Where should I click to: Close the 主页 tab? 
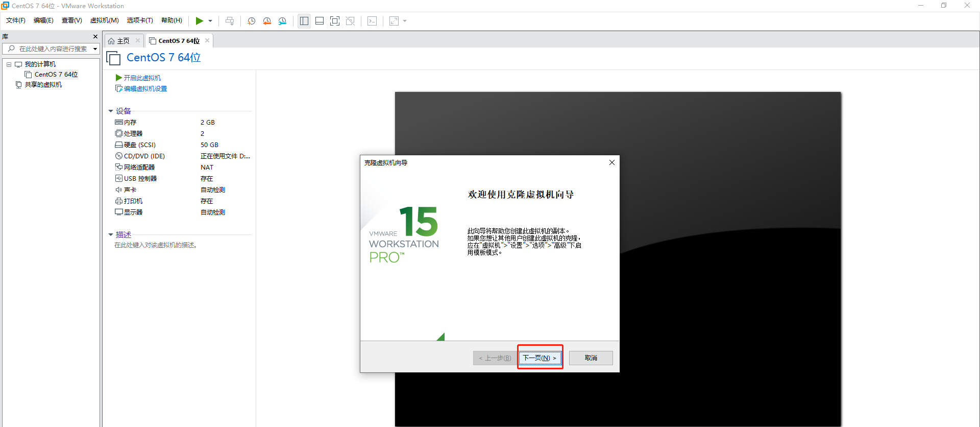[x=138, y=40]
